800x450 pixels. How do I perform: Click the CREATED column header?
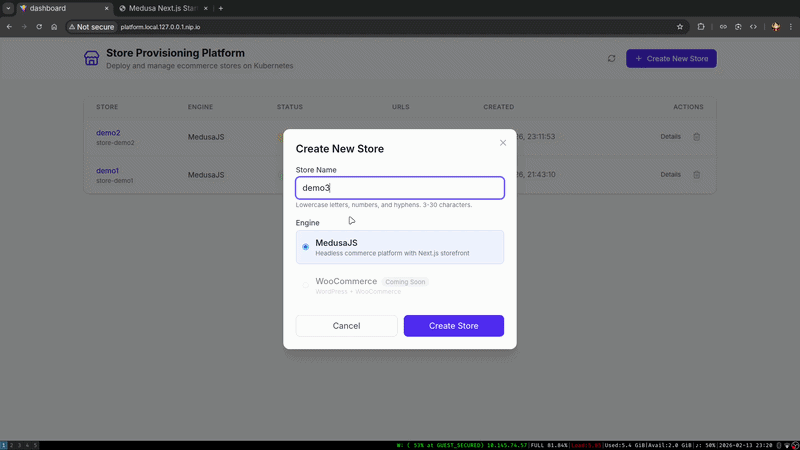click(498, 107)
